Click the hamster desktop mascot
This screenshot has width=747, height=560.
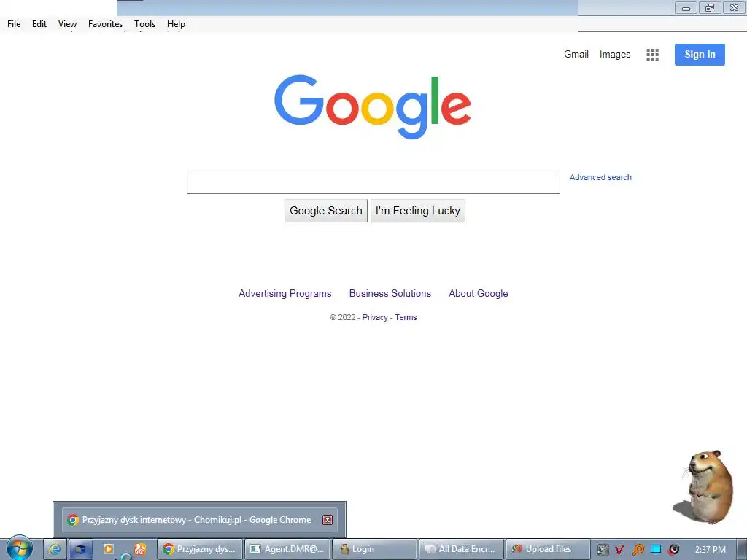[704, 486]
